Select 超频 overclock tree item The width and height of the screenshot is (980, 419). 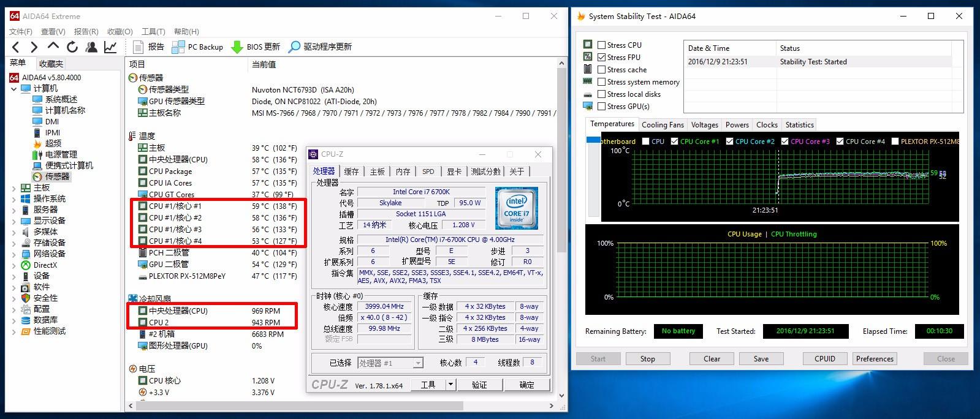[53, 143]
